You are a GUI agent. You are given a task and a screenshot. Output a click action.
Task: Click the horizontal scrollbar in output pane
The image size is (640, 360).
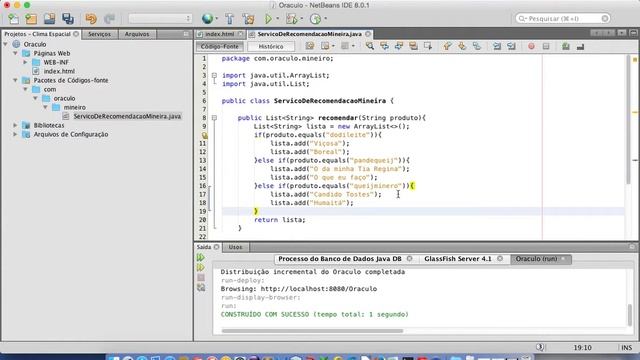(x=312, y=331)
